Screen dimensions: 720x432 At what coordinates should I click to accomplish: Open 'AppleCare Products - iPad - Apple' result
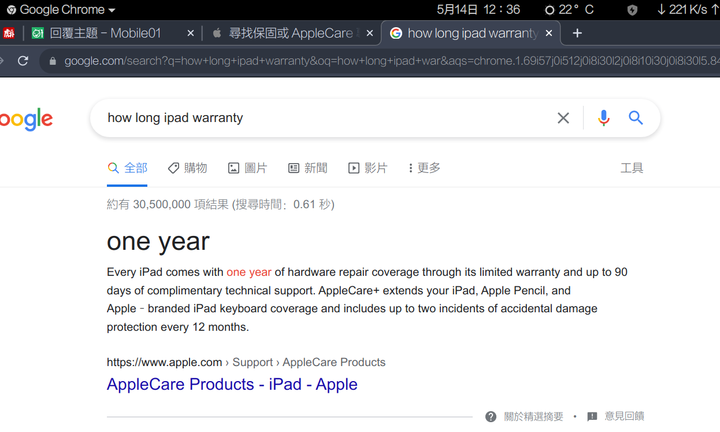coord(232,384)
